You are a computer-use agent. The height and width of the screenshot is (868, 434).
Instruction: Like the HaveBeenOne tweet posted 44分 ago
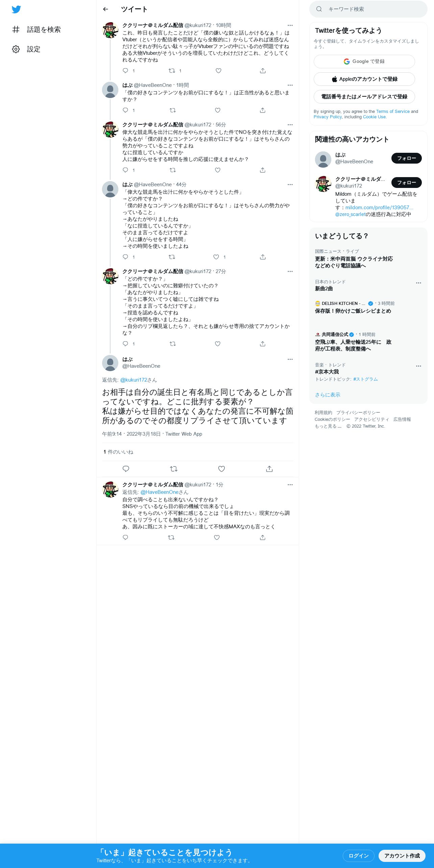click(x=216, y=257)
